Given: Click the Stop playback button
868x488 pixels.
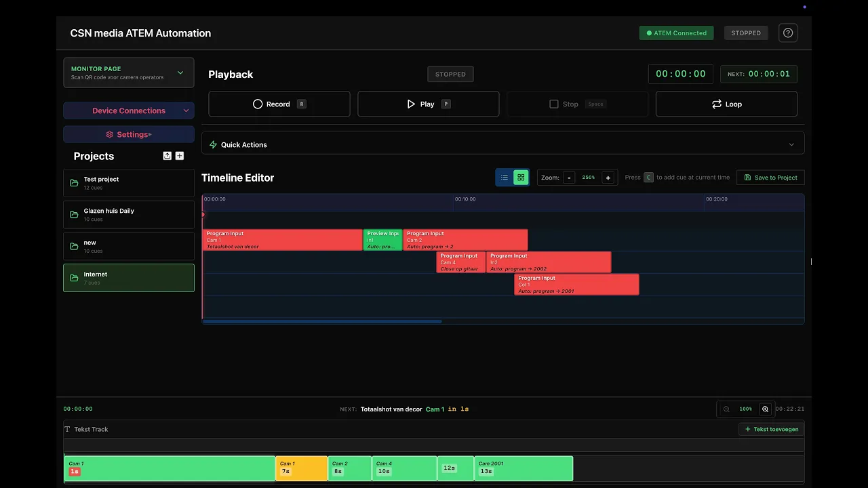Looking at the screenshot, I should 577,104.
